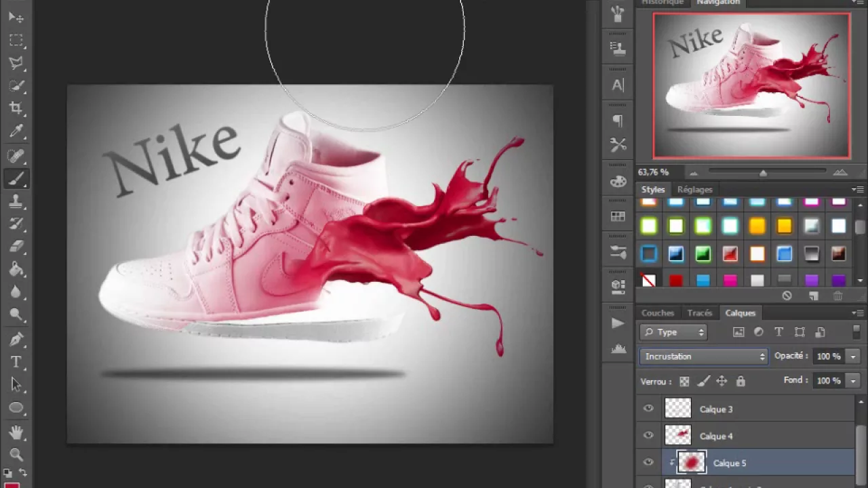The height and width of the screenshot is (488, 868).
Task: Hide the Calque 5 layer
Action: tap(648, 463)
